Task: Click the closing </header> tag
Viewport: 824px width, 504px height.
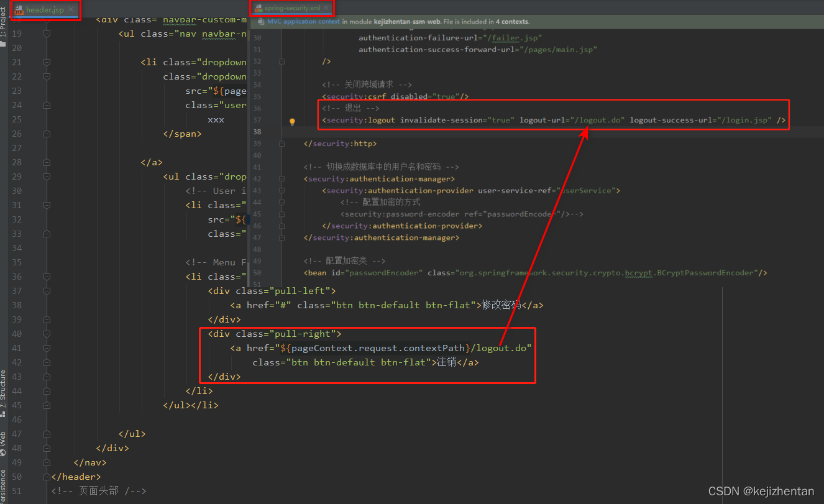Action: [x=76, y=477]
